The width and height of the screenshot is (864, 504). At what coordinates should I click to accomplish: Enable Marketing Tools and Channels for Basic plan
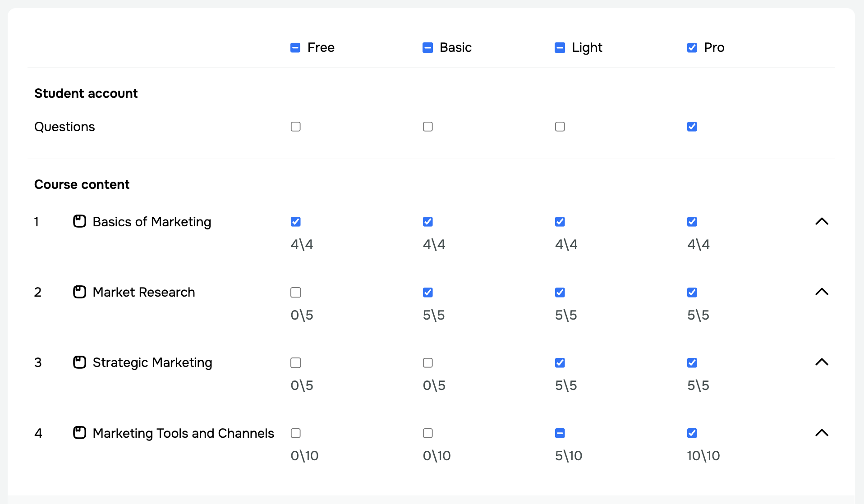click(427, 433)
